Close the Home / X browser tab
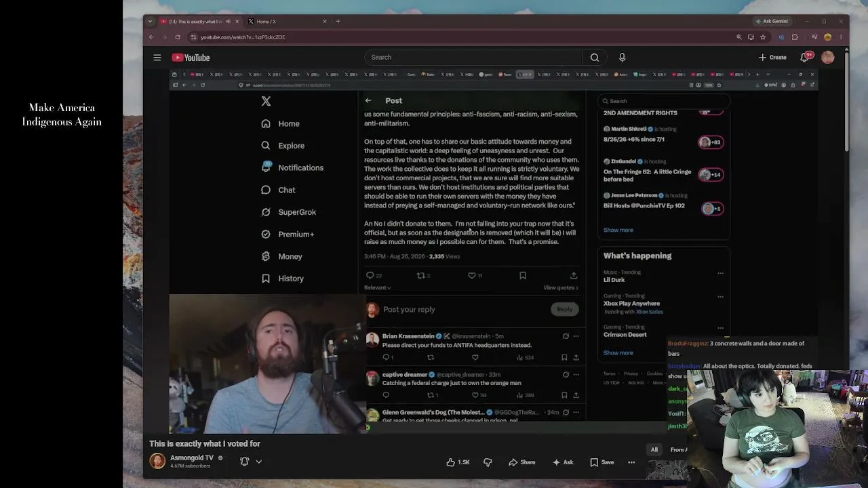 [324, 22]
